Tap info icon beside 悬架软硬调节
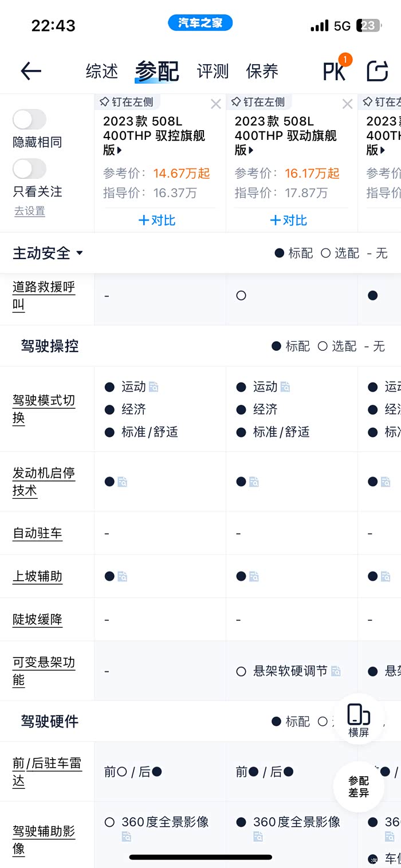Viewport: 401px width, 868px height. (x=336, y=671)
